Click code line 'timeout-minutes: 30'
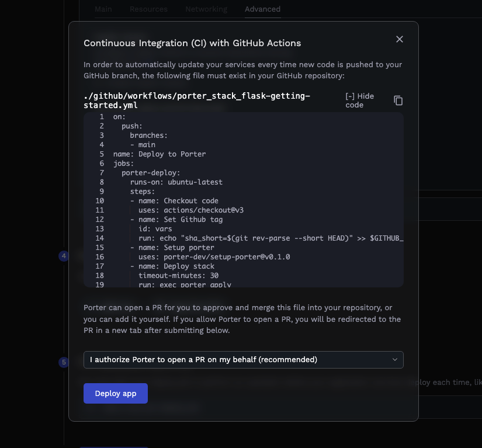 point(178,276)
